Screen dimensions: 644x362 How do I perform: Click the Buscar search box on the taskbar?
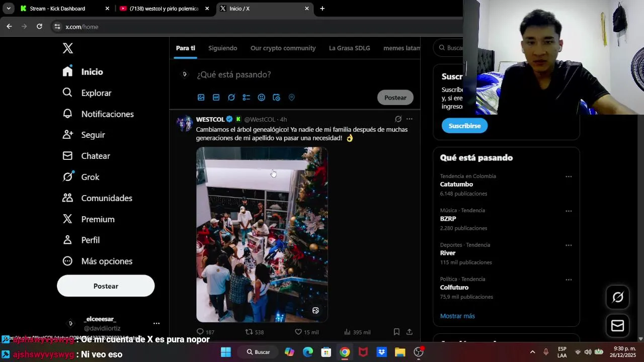click(x=259, y=352)
